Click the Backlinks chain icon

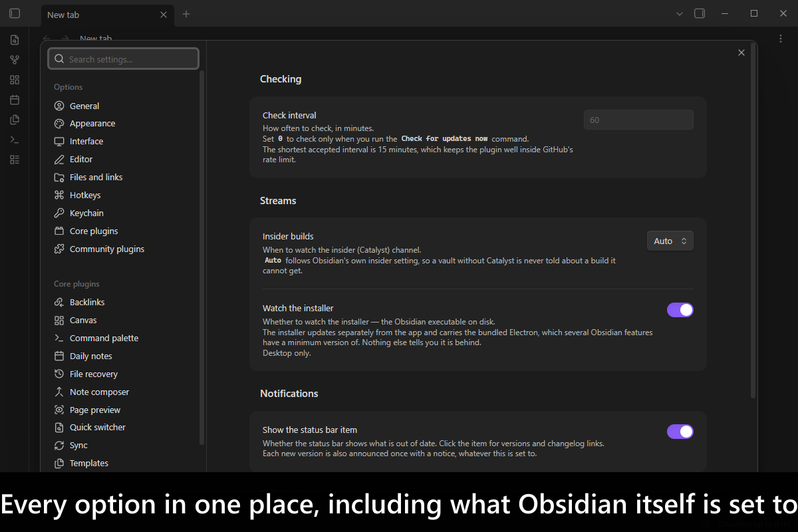59,303
